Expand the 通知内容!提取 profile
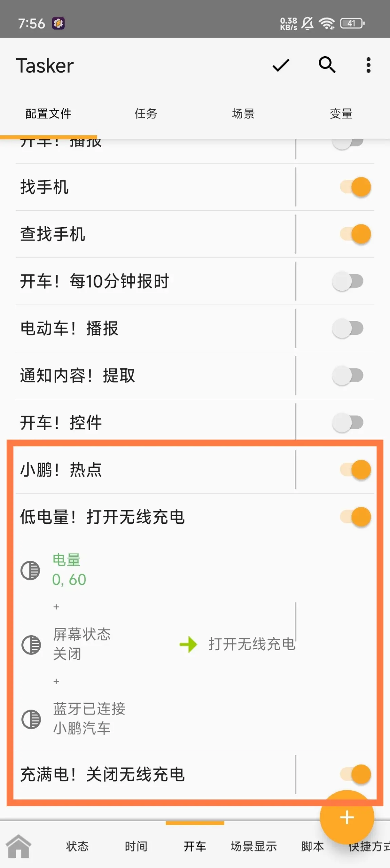Screen dimensions: 390x868 coord(77,375)
